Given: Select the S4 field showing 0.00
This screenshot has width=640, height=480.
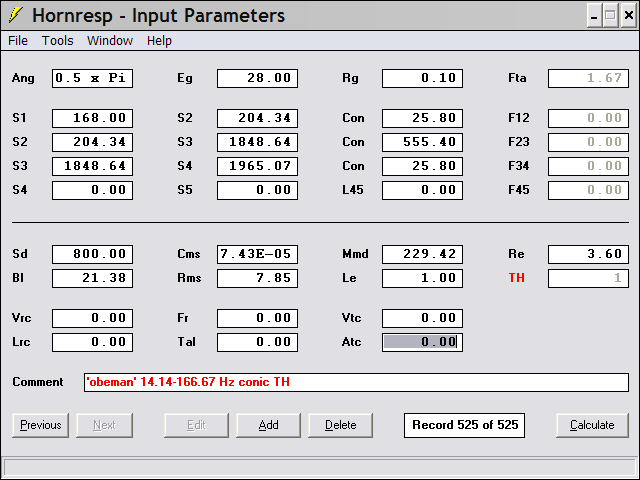Looking at the screenshot, I should click(92, 190).
